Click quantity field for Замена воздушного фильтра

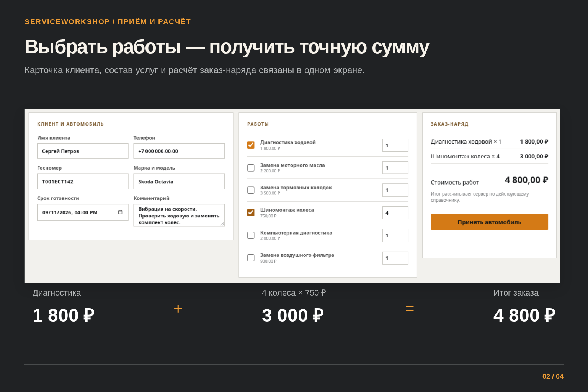click(395, 258)
